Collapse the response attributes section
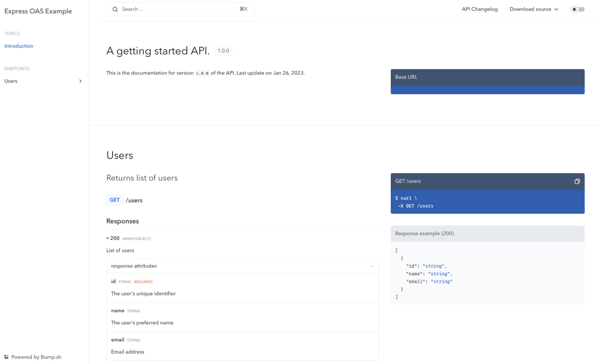600x364 pixels. (372, 266)
